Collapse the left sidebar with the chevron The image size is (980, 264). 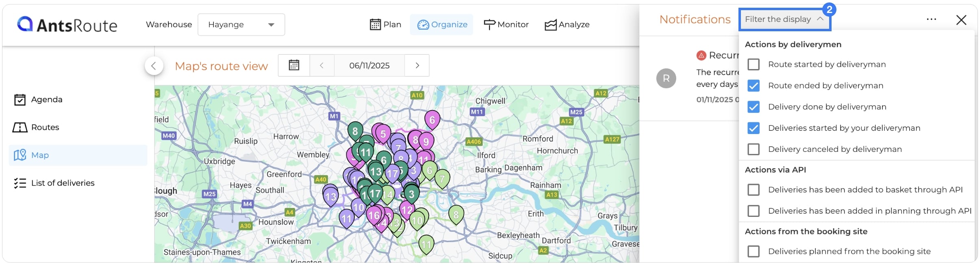click(x=154, y=66)
